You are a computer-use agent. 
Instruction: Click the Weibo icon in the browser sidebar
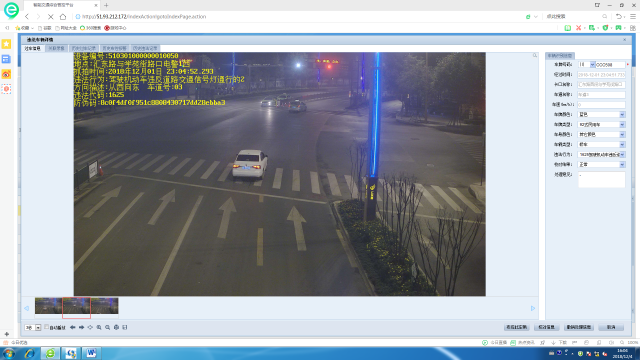pos(6,74)
